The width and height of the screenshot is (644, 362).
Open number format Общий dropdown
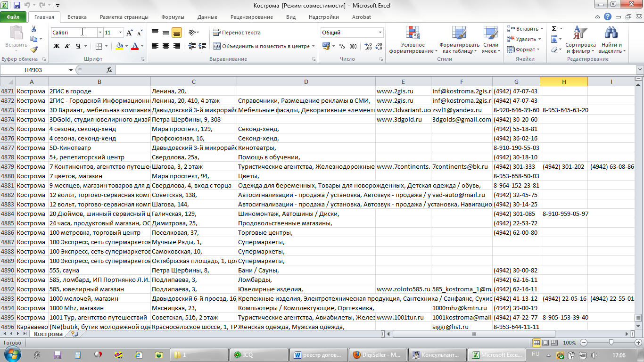click(x=380, y=33)
